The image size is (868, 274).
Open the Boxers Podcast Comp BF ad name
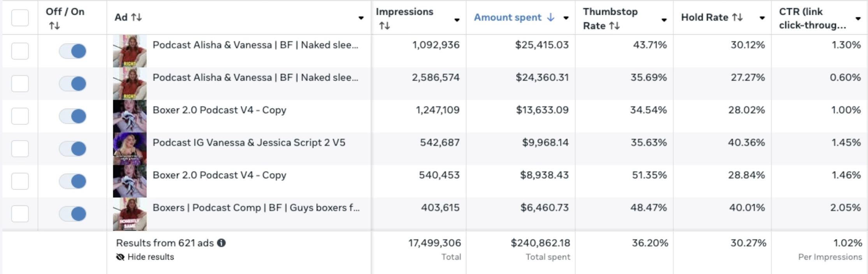(x=256, y=207)
